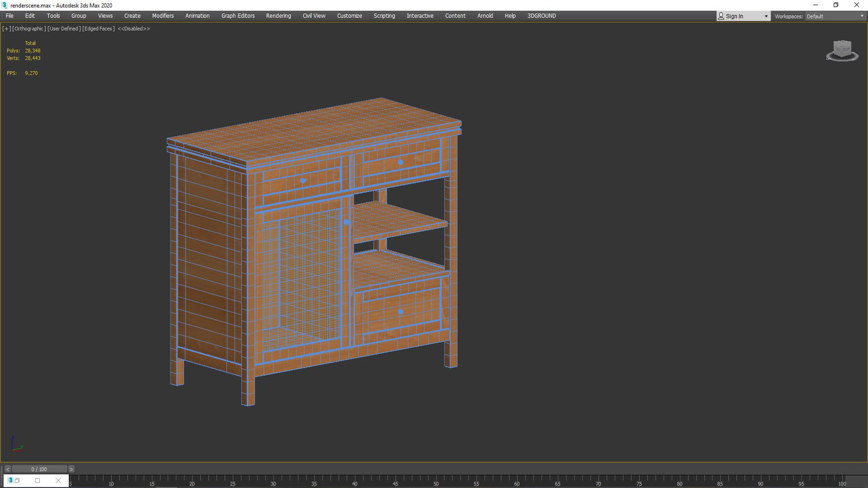Open the Content menu
This screenshot has height=488, width=868.
(x=455, y=16)
